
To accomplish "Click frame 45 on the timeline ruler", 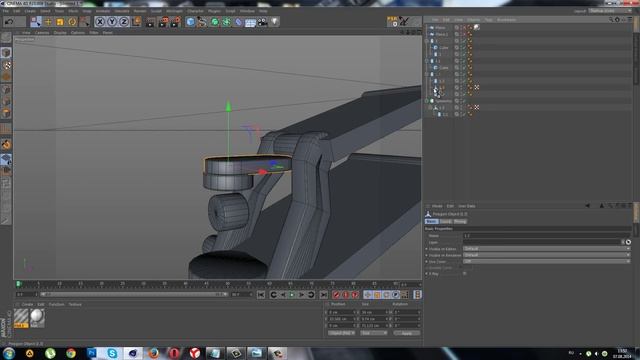I will 206,284.
